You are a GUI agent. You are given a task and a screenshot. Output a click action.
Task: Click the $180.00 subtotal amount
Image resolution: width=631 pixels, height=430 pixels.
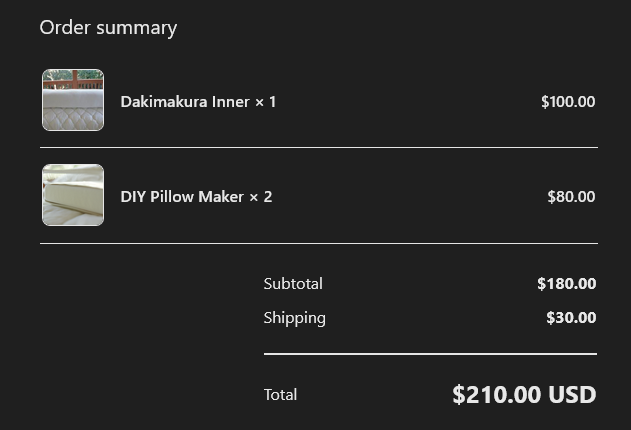click(x=567, y=284)
